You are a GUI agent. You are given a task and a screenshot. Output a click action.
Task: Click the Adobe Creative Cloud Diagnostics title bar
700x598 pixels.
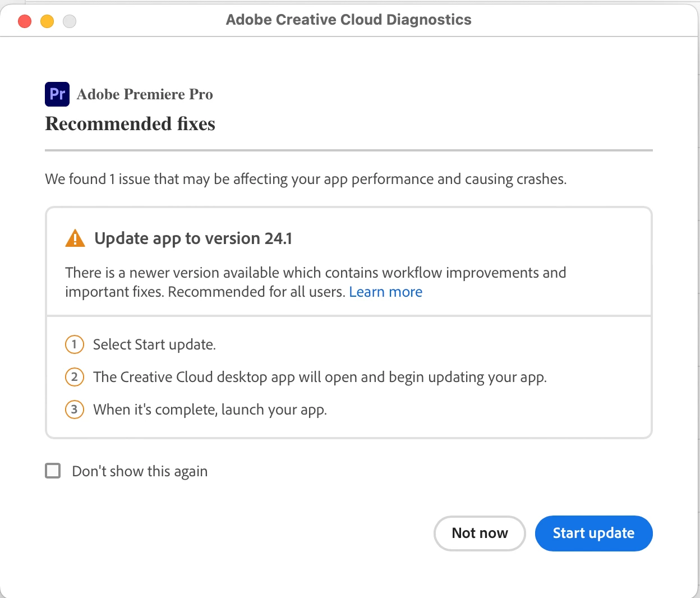pos(348,20)
